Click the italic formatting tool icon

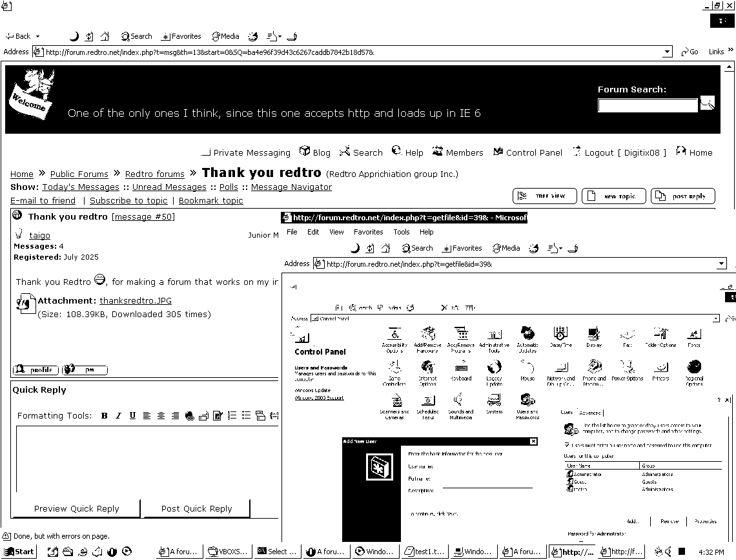(x=118, y=416)
